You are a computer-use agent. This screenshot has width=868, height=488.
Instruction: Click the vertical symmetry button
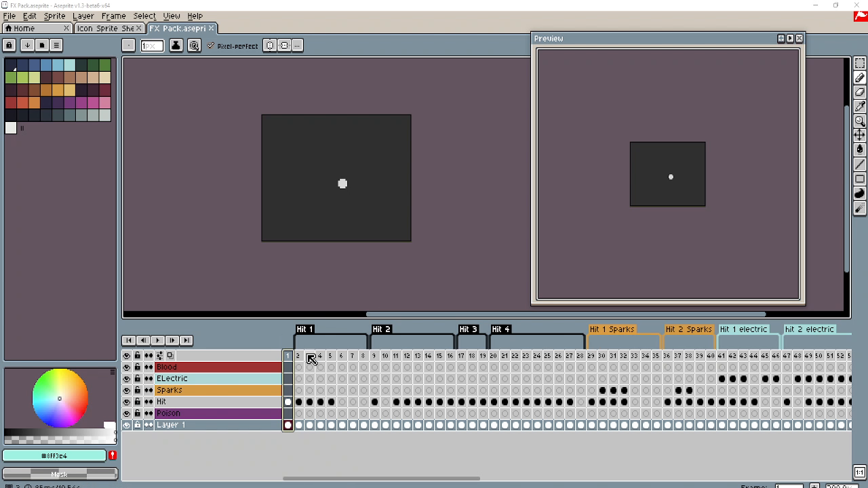[270, 45]
